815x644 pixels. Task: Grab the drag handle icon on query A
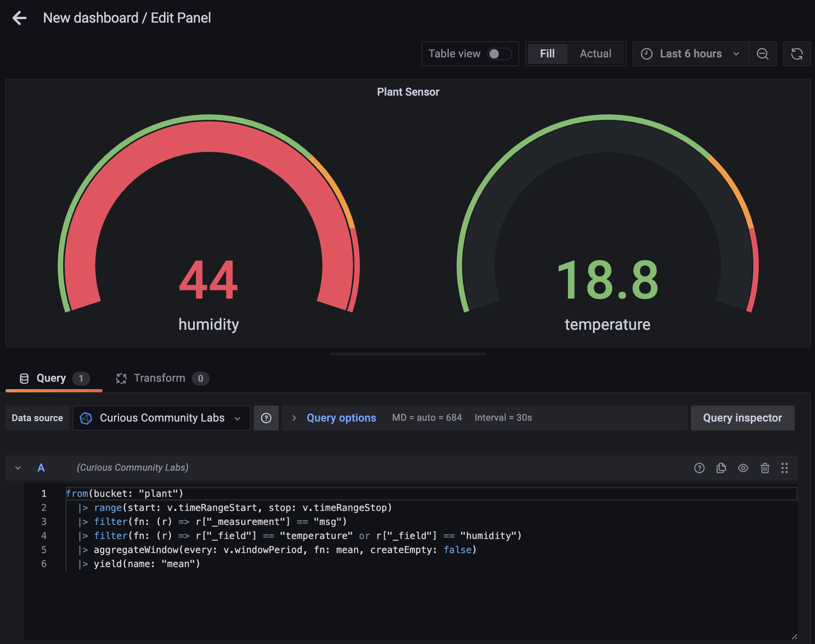tap(785, 468)
